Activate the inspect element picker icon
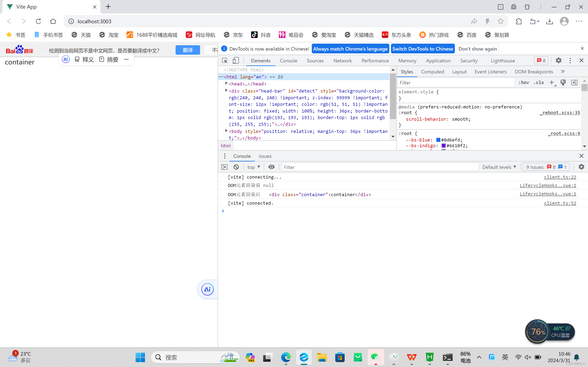The image size is (588, 367). 225,60
